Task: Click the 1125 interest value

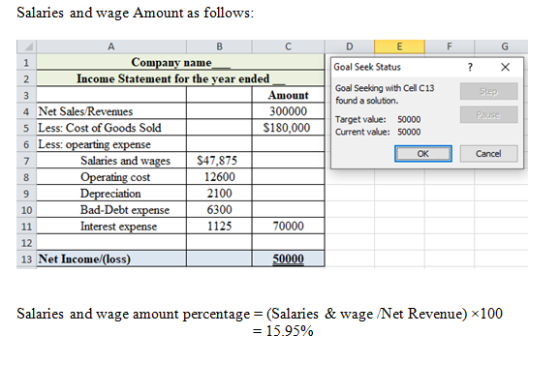Action: pyautogui.click(x=219, y=226)
